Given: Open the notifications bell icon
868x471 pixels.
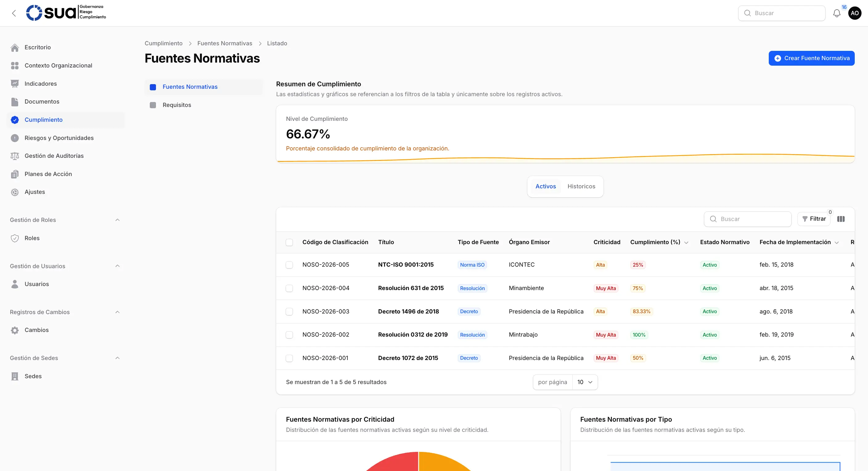Looking at the screenshot, I should [837, 13].
